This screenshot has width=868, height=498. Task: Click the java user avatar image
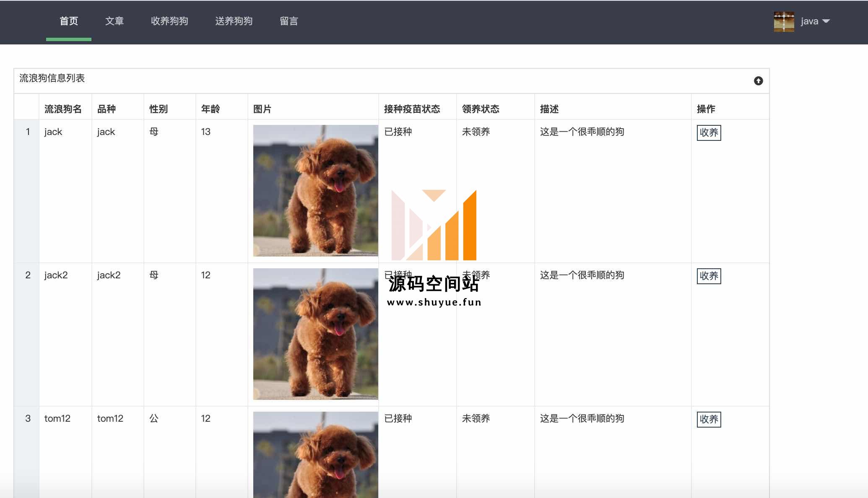[x=784, y=21]
